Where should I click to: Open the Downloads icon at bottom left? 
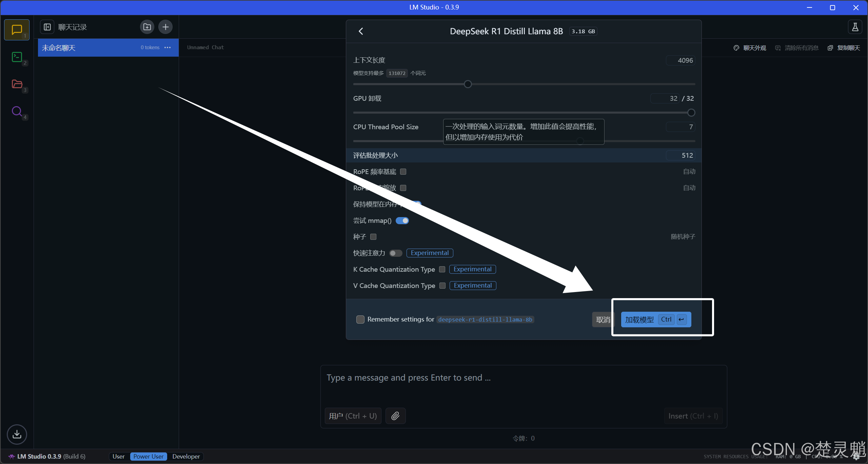[17, 434]
